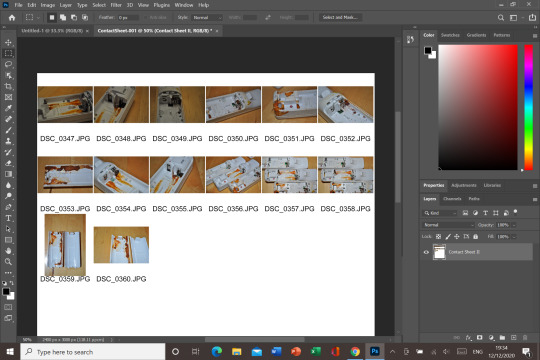
Task: Switch to the Adjustments tab
Action: (464, 185)
